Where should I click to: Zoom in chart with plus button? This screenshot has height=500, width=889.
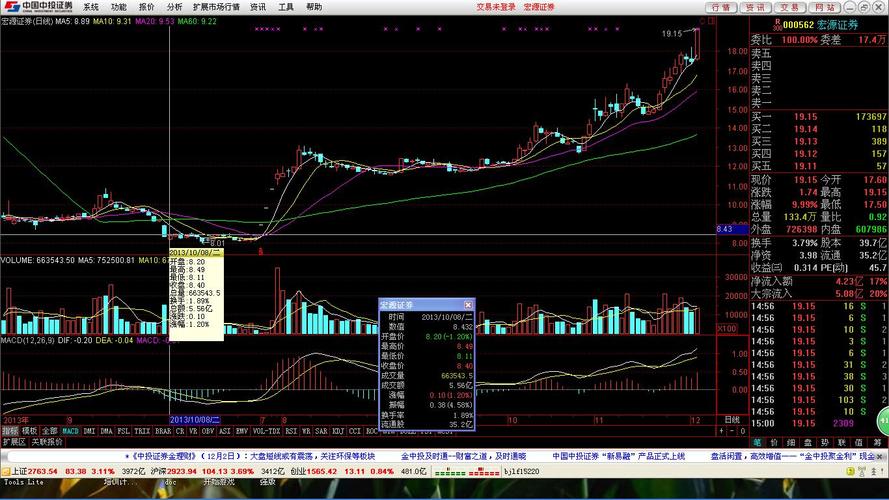721,431
